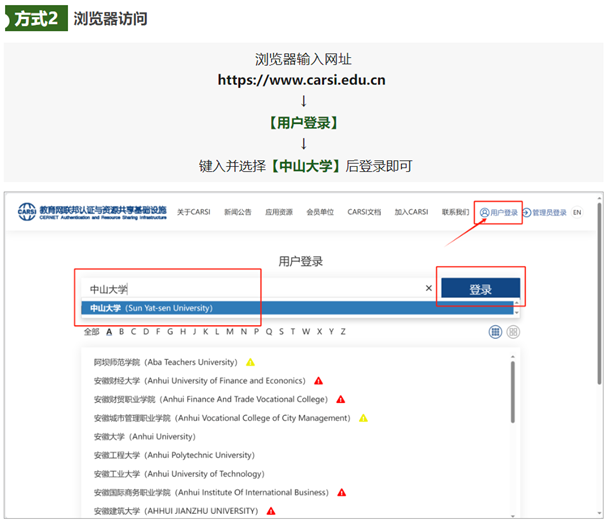608x529 pixels.
Task: Select 中山大学 (Sun Yat-sen University) suggestion
Action: (297, 308)
